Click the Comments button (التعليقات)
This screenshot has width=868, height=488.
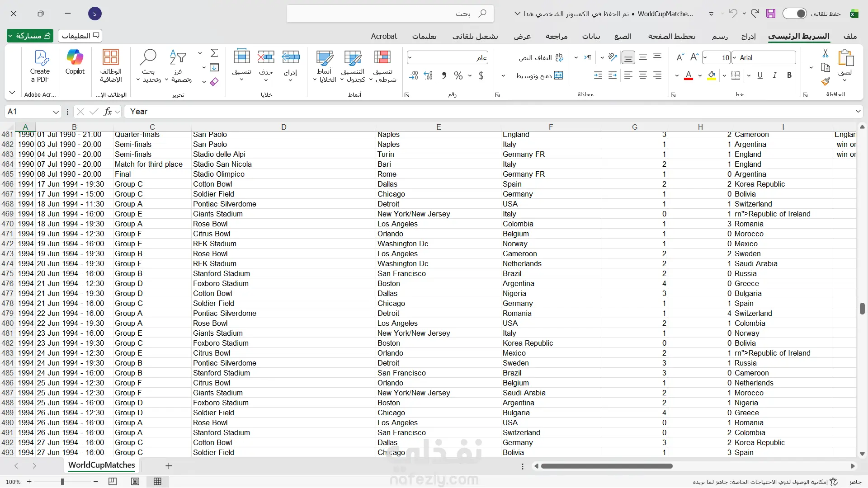point(80,36)
